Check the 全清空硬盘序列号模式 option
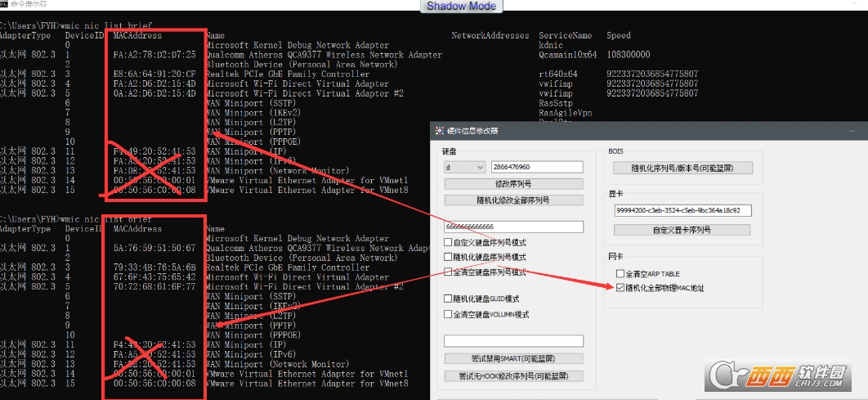This screenshot has width=868, height=400. coord(448,272)
